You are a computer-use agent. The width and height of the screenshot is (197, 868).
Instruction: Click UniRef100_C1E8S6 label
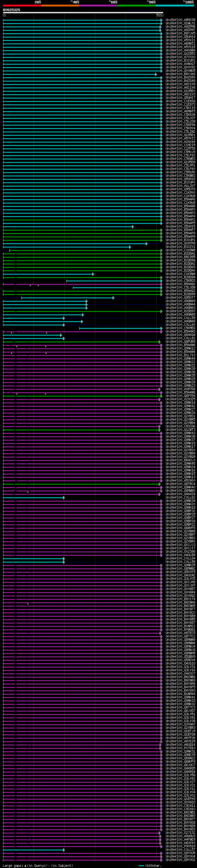point(180,101)
